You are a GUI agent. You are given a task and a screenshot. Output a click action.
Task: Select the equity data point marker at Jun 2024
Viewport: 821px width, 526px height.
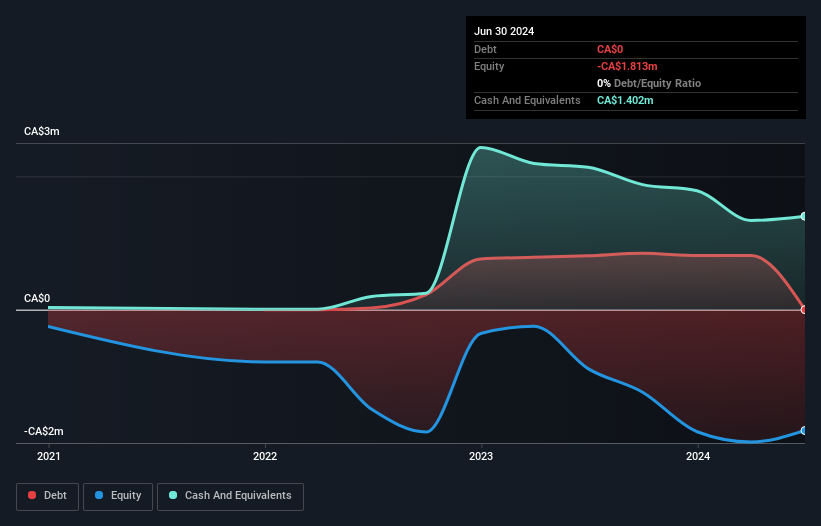coord(804,431)
